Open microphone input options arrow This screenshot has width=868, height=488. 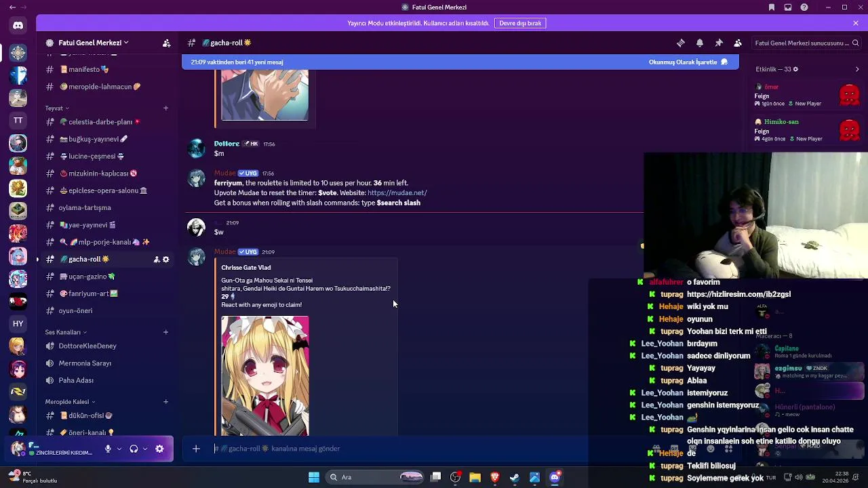pyautogui.click(x=119, y=449)
